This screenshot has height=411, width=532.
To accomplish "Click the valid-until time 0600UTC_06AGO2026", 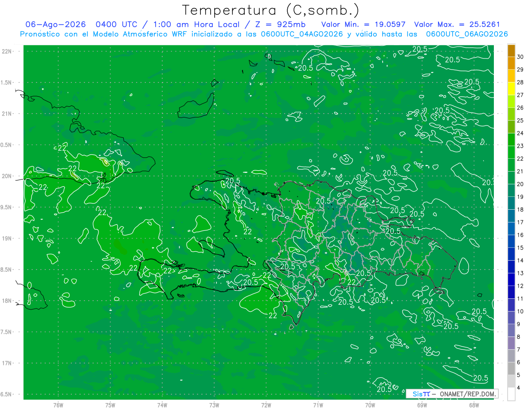I will tap(467, 34).
